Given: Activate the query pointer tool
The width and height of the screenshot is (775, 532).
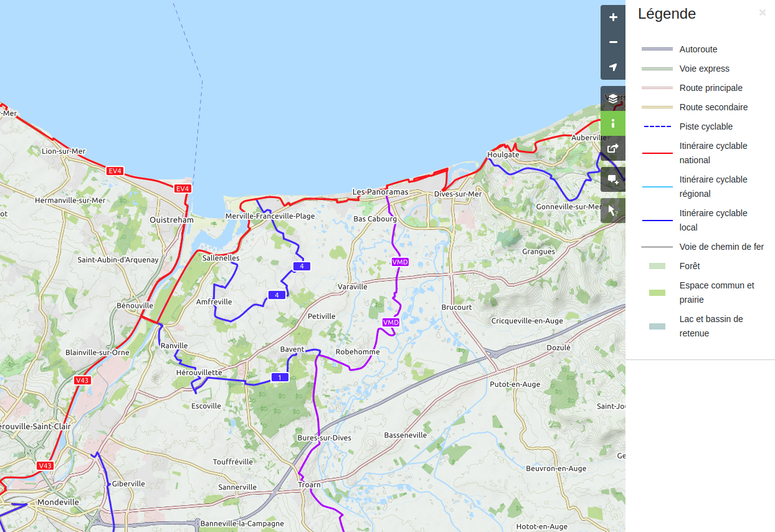Looking at the screenshot, I should [613, 211].
